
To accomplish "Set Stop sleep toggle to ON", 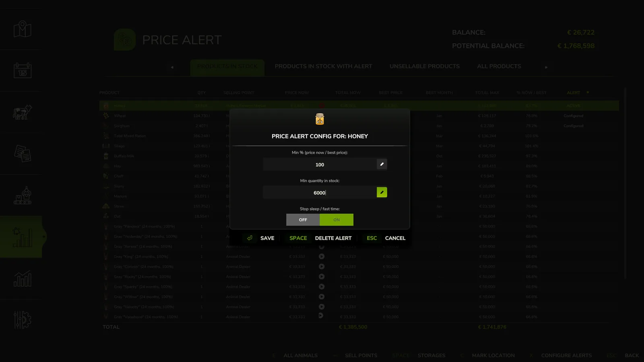I will point(336,220).
